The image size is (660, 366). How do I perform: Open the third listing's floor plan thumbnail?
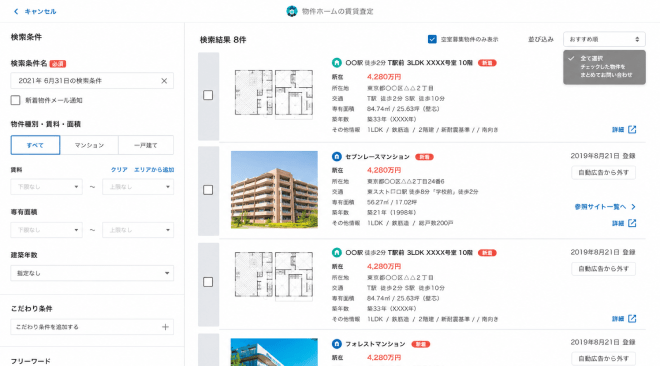tap(274, 276)
